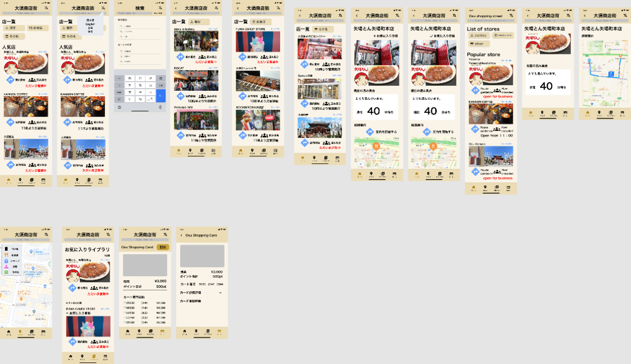Tap orange restaurant pin on first store detail map
Screen dimensions: 631x364
point(376,146)
